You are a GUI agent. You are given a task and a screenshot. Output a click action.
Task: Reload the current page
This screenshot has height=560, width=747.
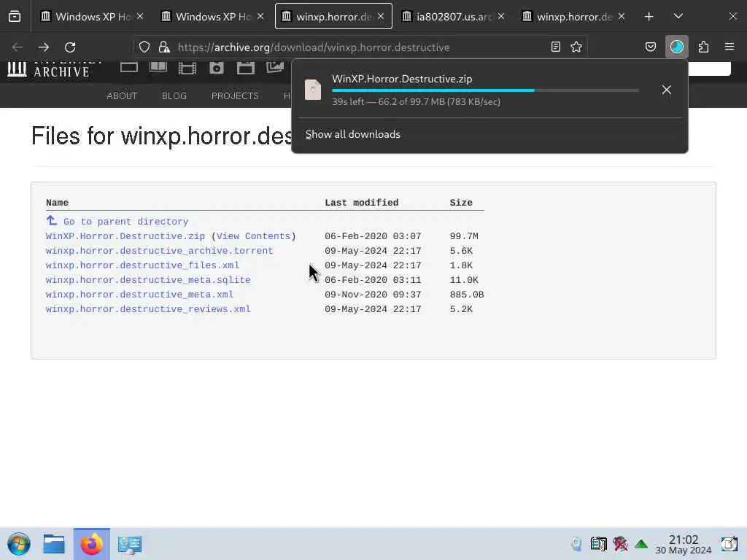(x=70, y=47)
